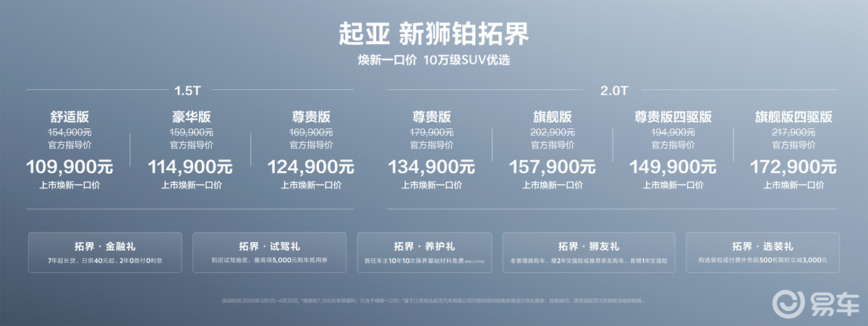Click the 1.5T engine heading
The width and height of the screenshot is (868, 326).
[189, 91]
